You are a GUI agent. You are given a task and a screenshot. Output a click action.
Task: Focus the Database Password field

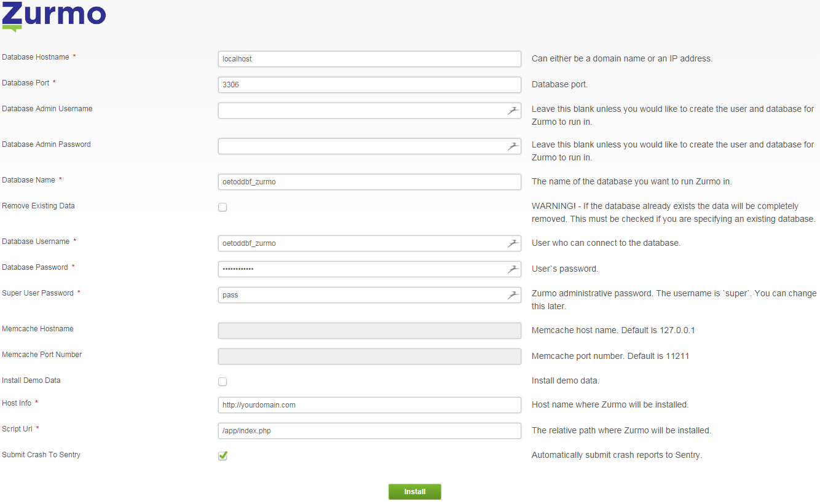369,269
